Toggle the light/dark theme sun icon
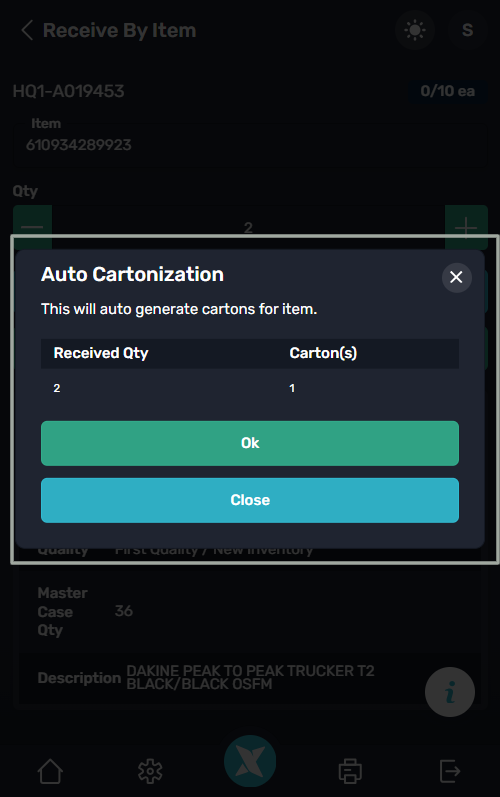Screen dimensions: 500x797 pos(415,30)
